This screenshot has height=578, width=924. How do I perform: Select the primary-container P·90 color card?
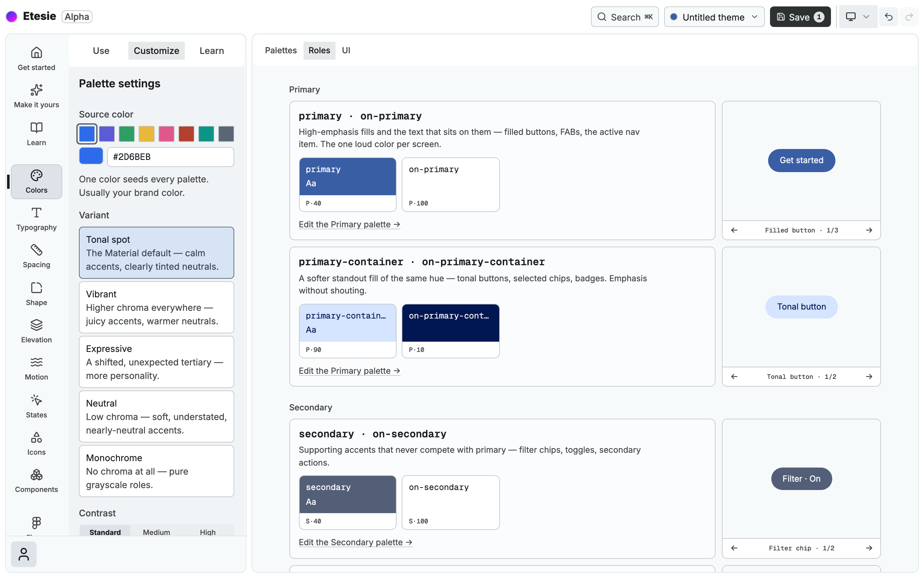tap(347, 331)
